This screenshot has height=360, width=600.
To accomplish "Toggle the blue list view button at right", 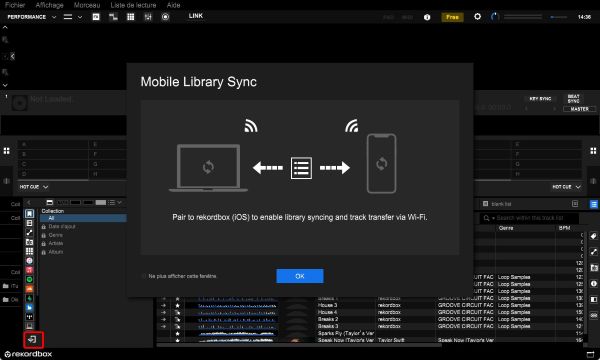I will coord(594,204).
